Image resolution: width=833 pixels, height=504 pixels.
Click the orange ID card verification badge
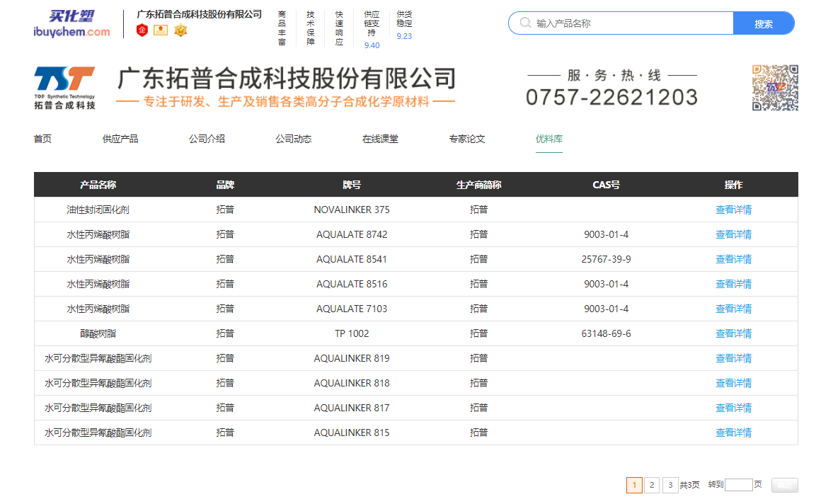161,30
